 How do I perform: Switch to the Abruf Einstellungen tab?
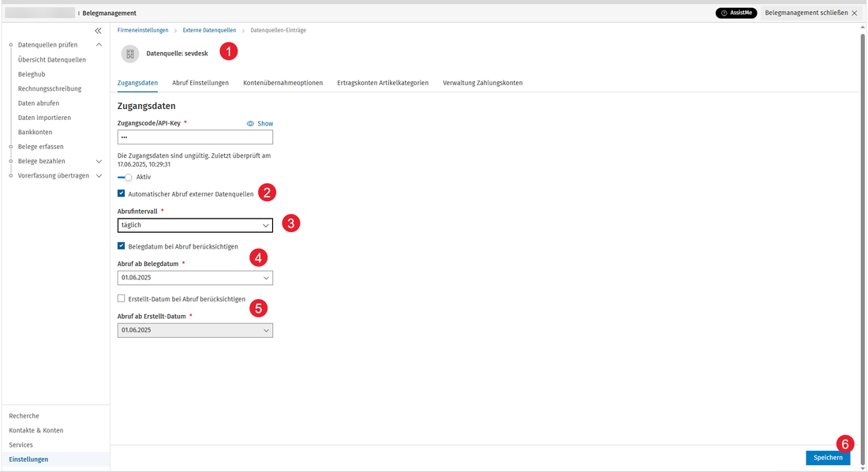click(x=200, y=83)
